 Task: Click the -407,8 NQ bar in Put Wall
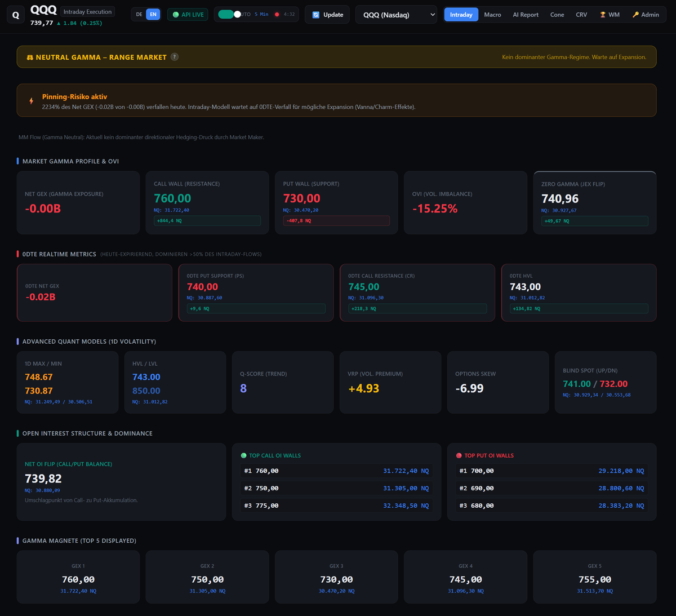(336, 221)
